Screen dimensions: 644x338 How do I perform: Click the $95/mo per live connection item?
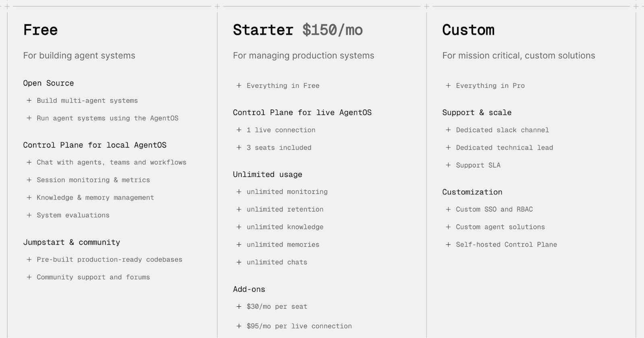click(299, 326)
